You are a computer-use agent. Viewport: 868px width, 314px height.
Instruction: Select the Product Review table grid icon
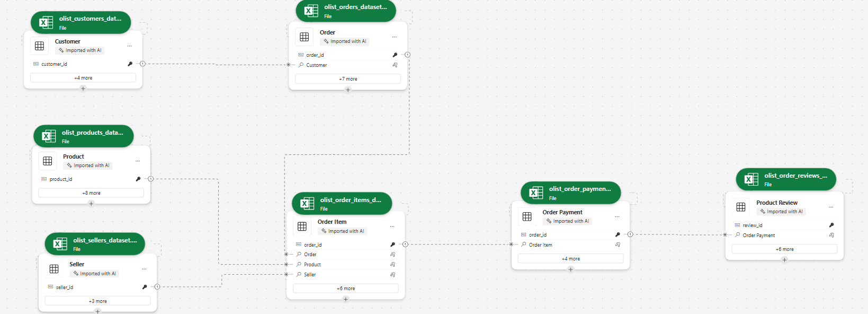(741, 207)
